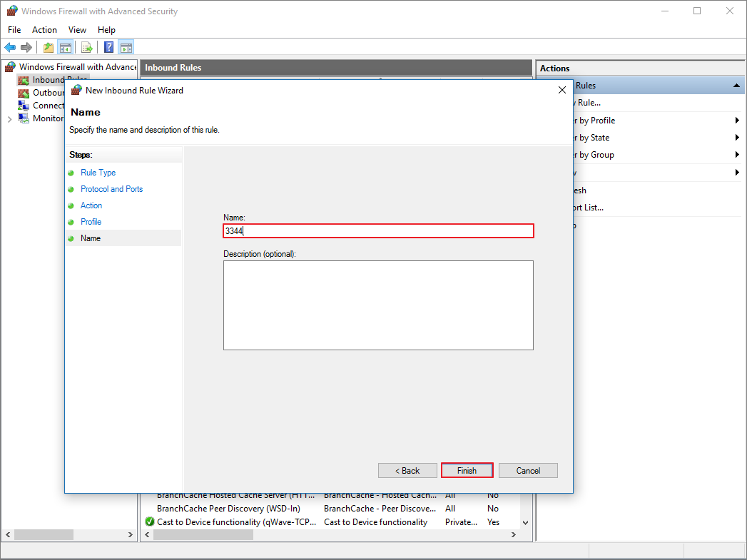
Task: Select the Outbound Rules tree item
Action: click(48, 93)
